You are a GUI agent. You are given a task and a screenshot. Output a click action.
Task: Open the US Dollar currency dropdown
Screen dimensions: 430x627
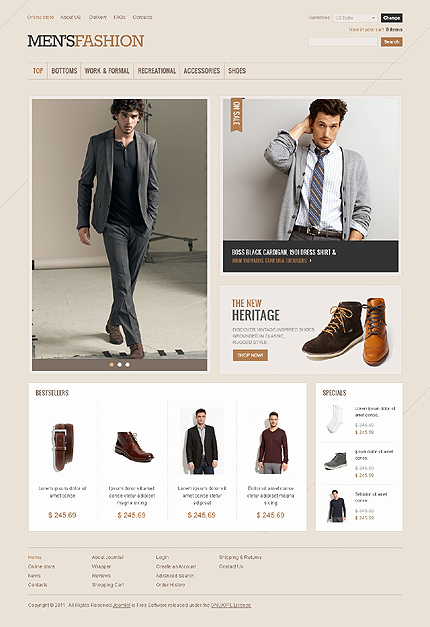pyautogui.click(x=355, y=18)
